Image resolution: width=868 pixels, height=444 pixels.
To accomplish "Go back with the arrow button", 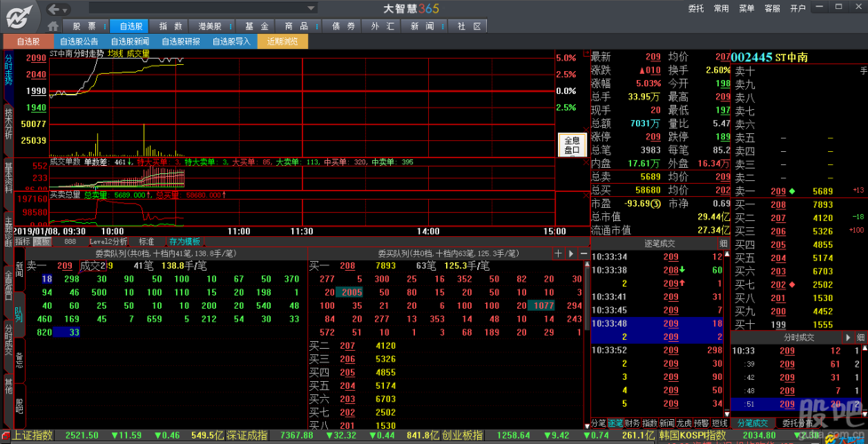I will (54, 9).
